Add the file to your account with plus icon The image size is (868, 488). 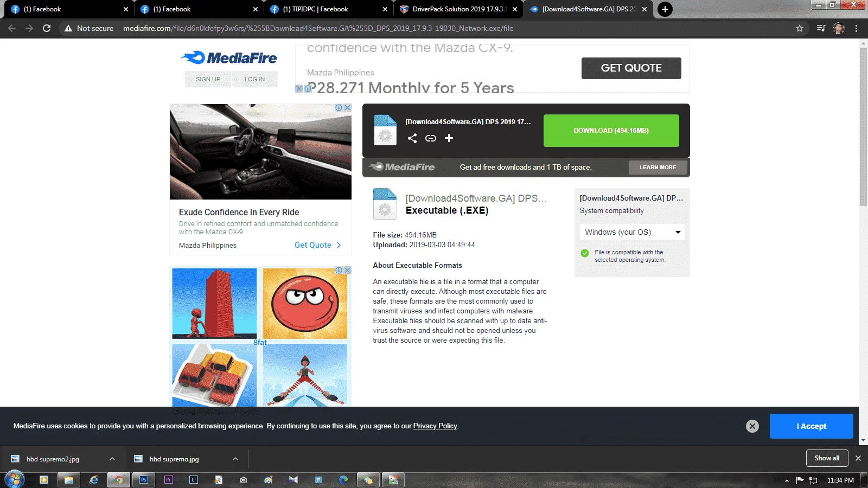click(449, 138)
